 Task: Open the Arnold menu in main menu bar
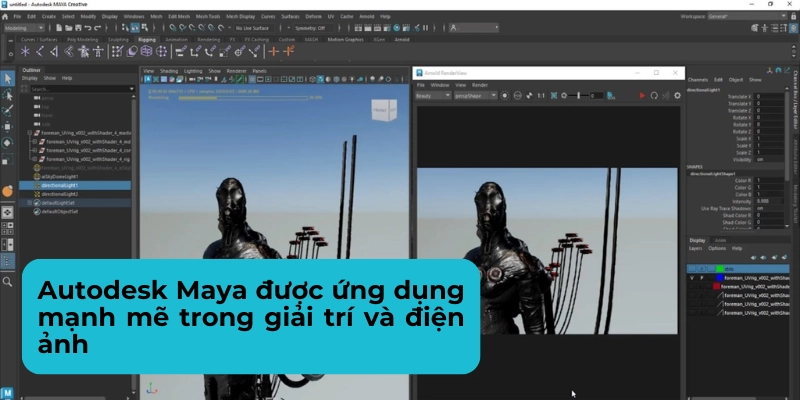tap(366, 16)
